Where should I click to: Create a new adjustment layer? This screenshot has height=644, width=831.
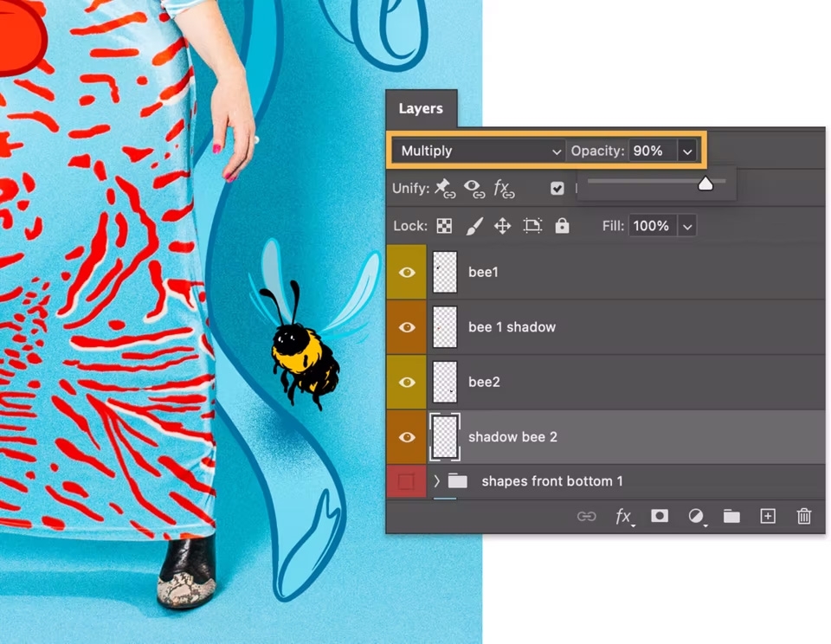696,516
